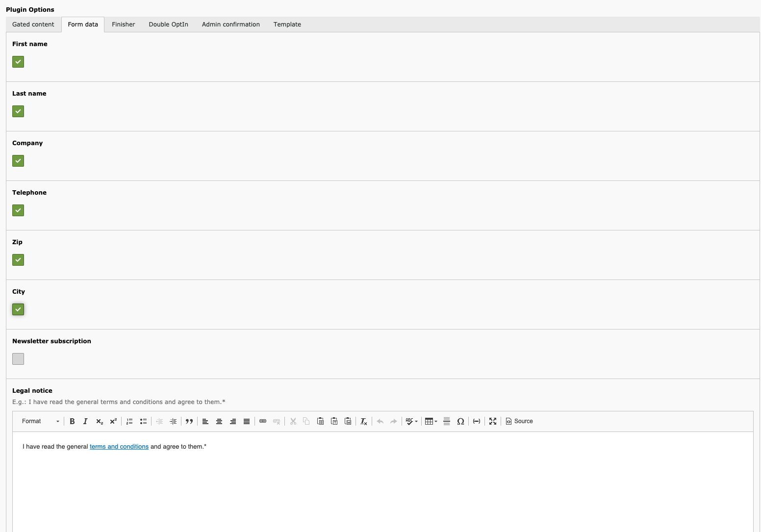Click the Plugin Options heading
The width and height of the screenshot is (761, 532).
coord(30,10)
